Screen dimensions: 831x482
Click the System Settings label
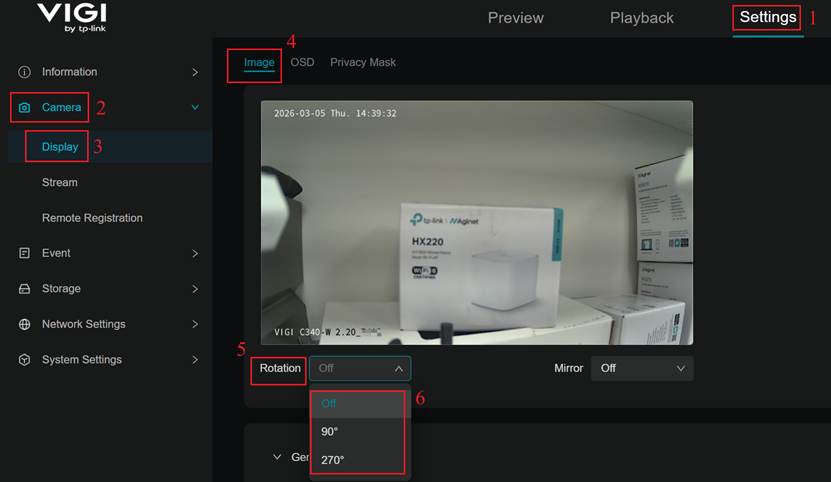(x=82, y=360)
